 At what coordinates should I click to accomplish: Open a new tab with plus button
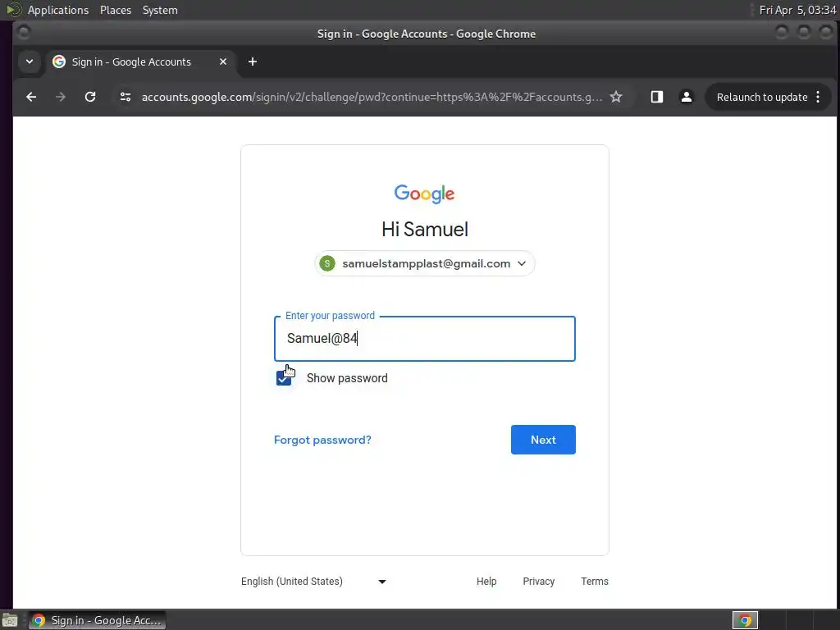(253, 62)
